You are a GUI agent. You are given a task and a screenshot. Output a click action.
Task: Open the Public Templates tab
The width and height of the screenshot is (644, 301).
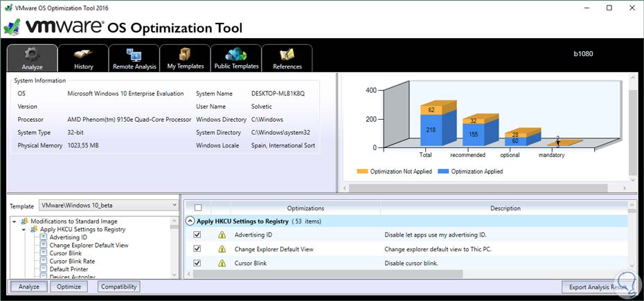point(236,58)
